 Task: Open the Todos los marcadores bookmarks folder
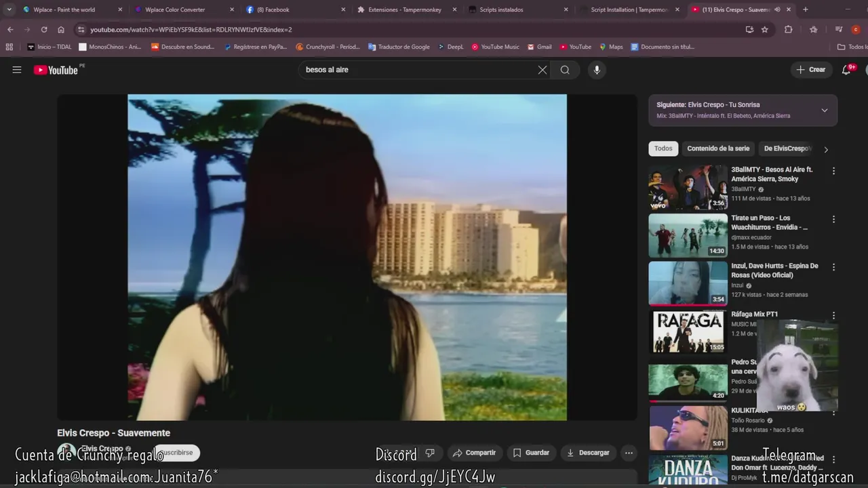pyautogui.click(x=852, y=47)
